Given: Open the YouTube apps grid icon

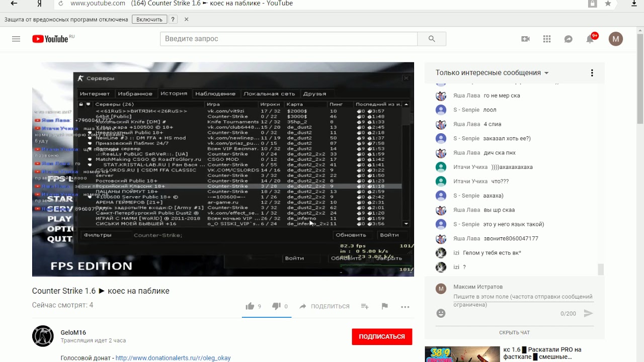Looking at the screenshot, I should [x=547, y=39].
